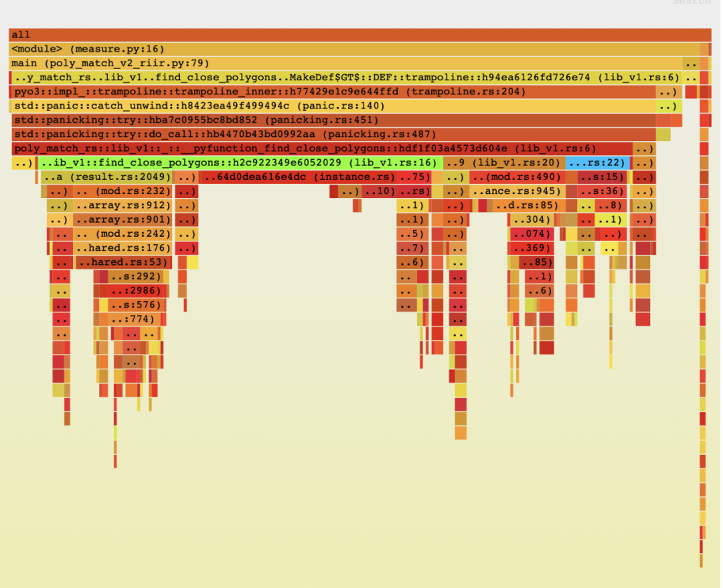The width and height of the screenshot is (723, 588).
Task: Select the '..:774)' frame
Action: [135, 320]
